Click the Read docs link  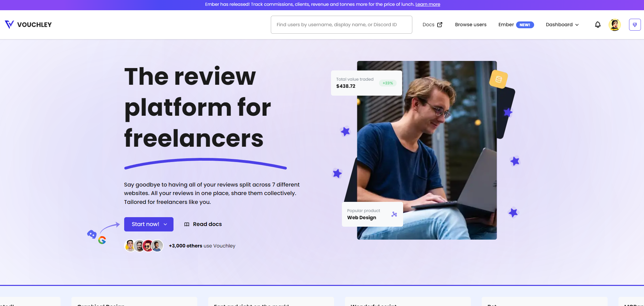click(207, 224)
